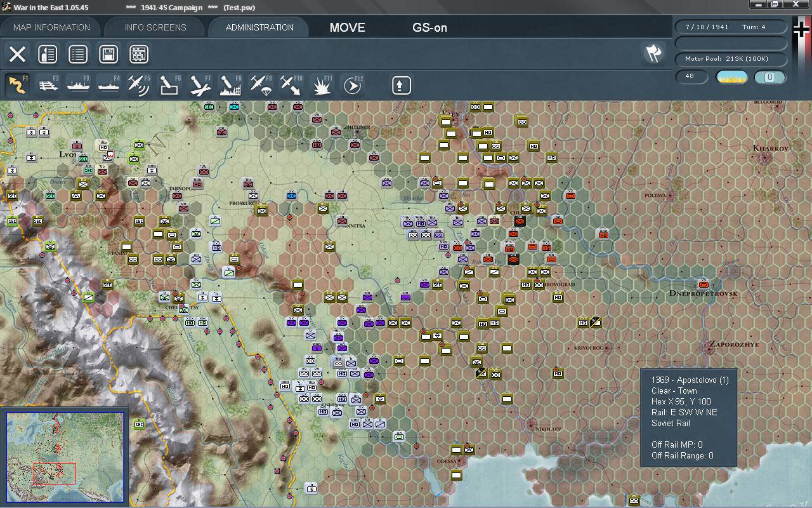Click the floppy disk save game icon
The height and width of the screenshot is (508, 812).
(x=108, y=54)
